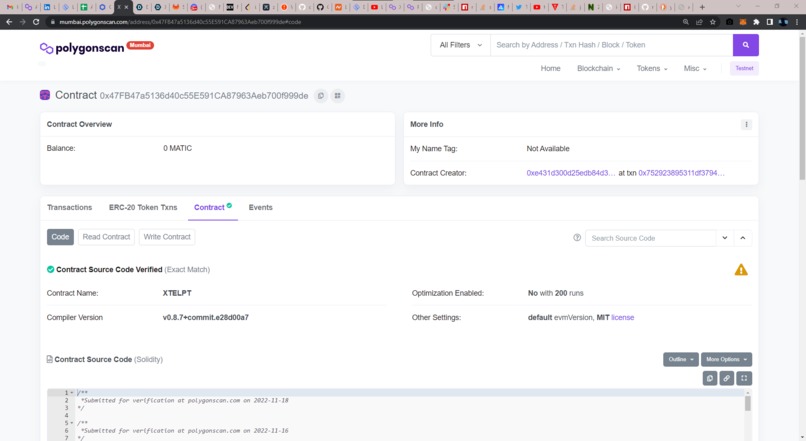Click the Code button
806x441 pixels.
coord(60,237)
